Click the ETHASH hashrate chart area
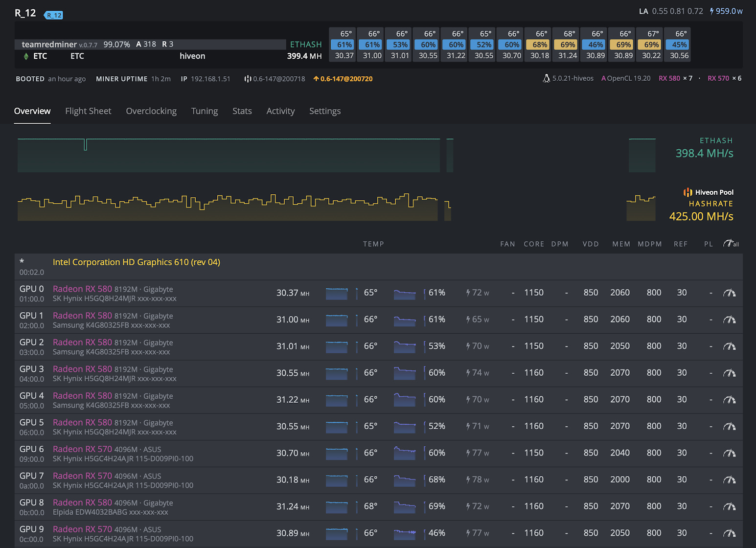This screenshot has width=756, height=548. pyautogui.click(x=229, y=156)
